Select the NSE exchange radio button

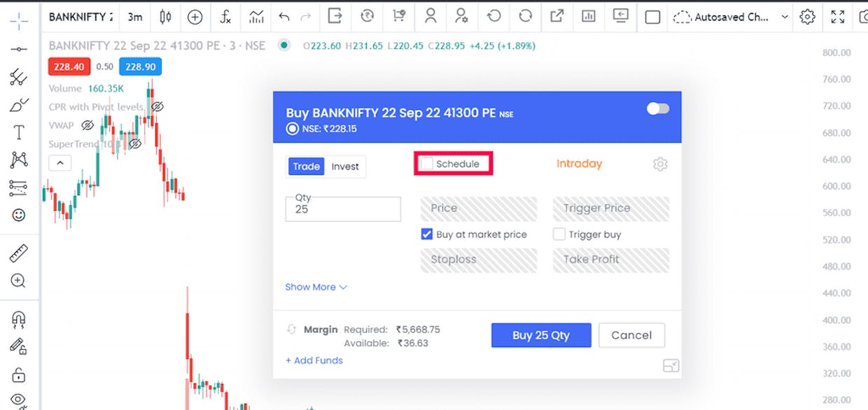[292, 129]
